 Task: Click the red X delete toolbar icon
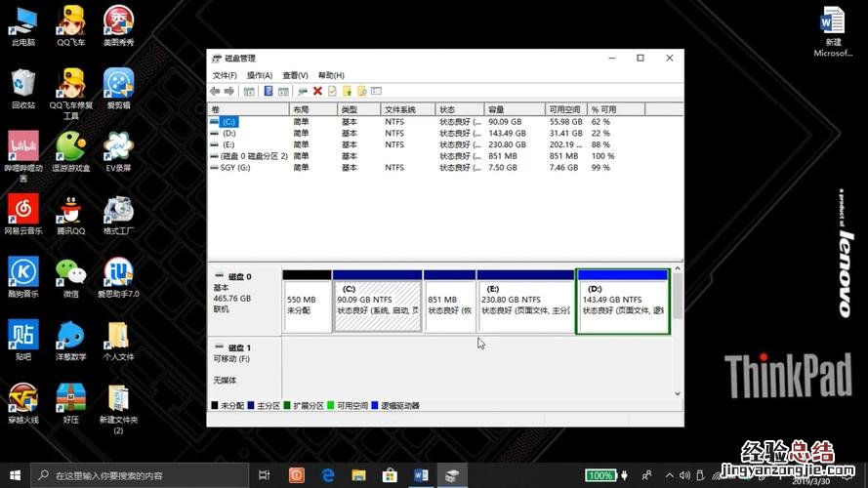(317, 91)
